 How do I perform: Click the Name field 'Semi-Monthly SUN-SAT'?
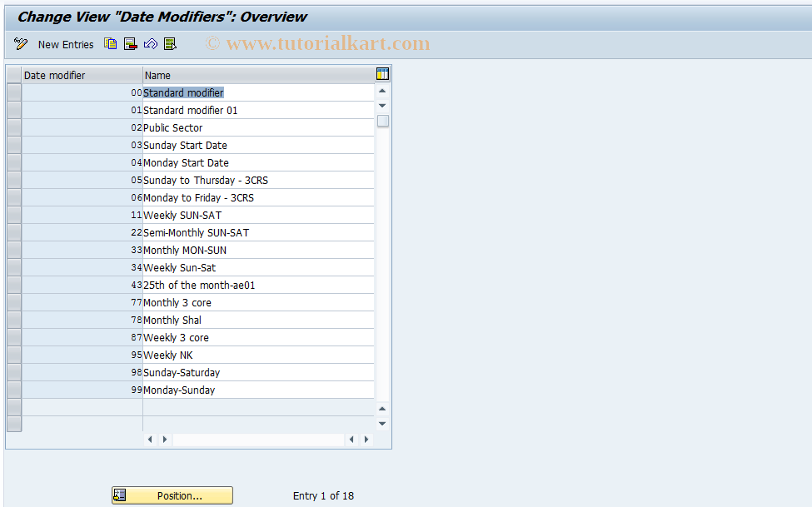pos(258,232)
